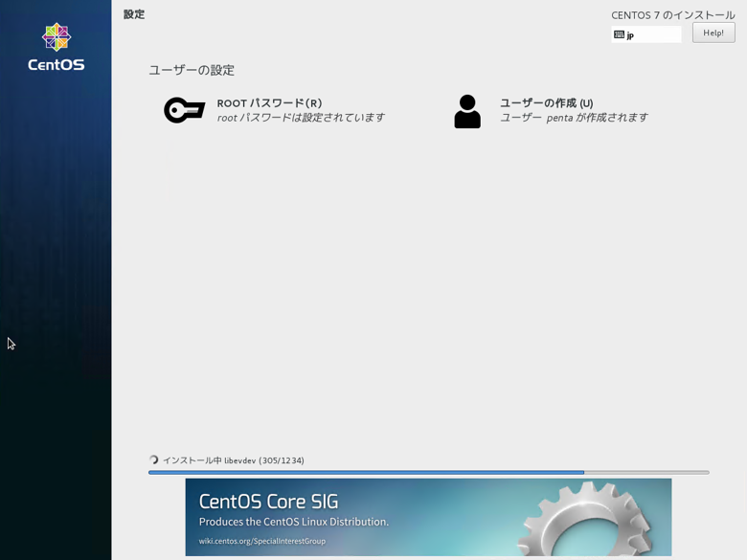Click 'CENTOS 7 のインストール' title

[x=673, y=15]
